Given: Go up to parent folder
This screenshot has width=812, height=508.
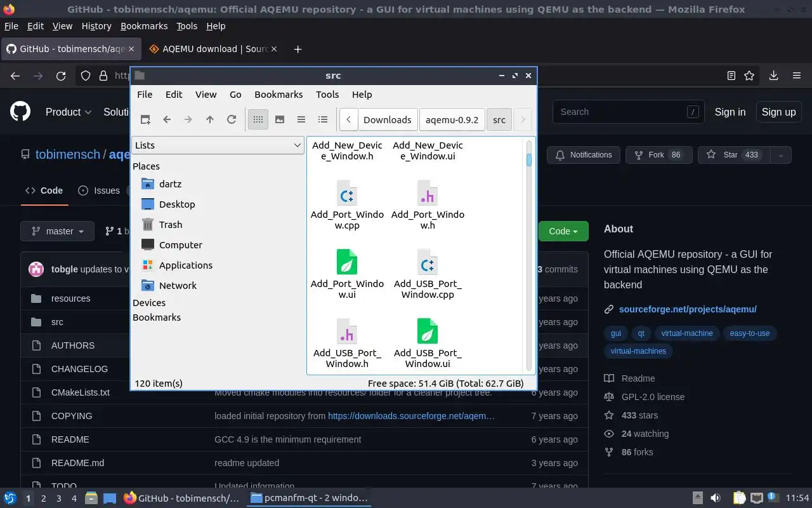Looking at the screenshot, I should point(210,119).
